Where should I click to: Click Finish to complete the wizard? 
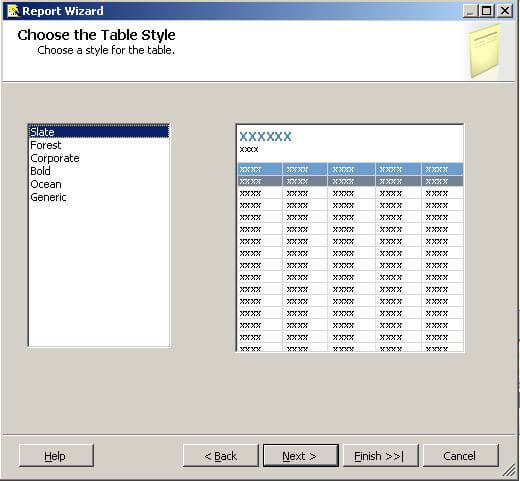(381, 456)
